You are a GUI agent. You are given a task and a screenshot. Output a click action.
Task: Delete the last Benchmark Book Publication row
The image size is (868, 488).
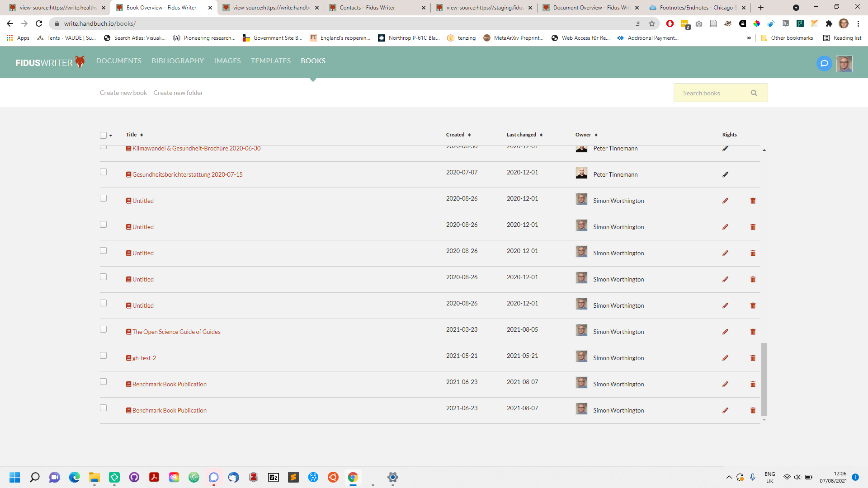[753, 410]
